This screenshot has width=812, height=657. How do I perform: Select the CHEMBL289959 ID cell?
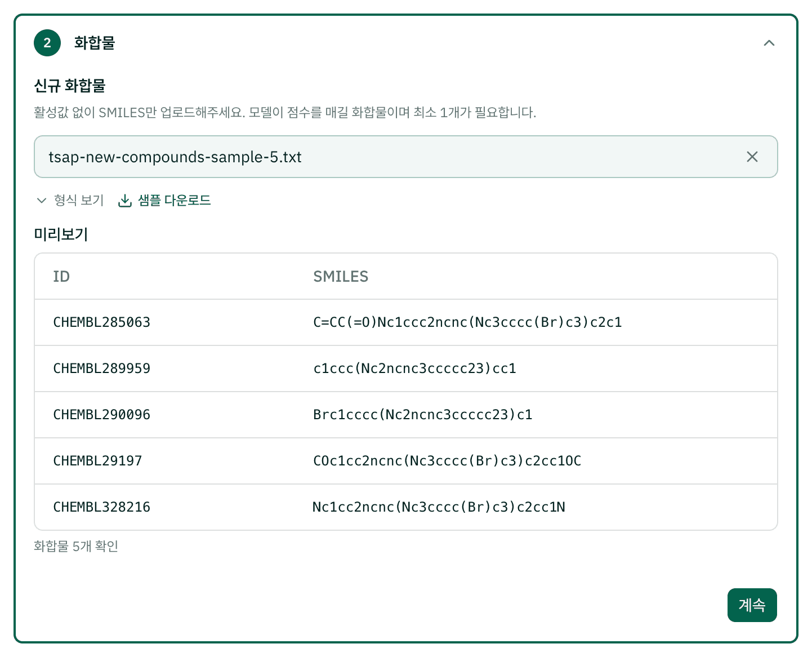(x=102, y=369)
